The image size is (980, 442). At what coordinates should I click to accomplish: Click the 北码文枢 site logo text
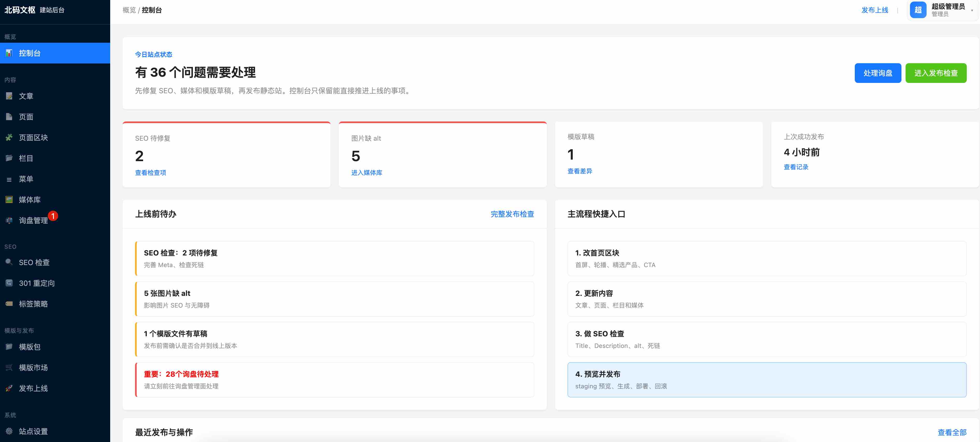tap(20, 10)
